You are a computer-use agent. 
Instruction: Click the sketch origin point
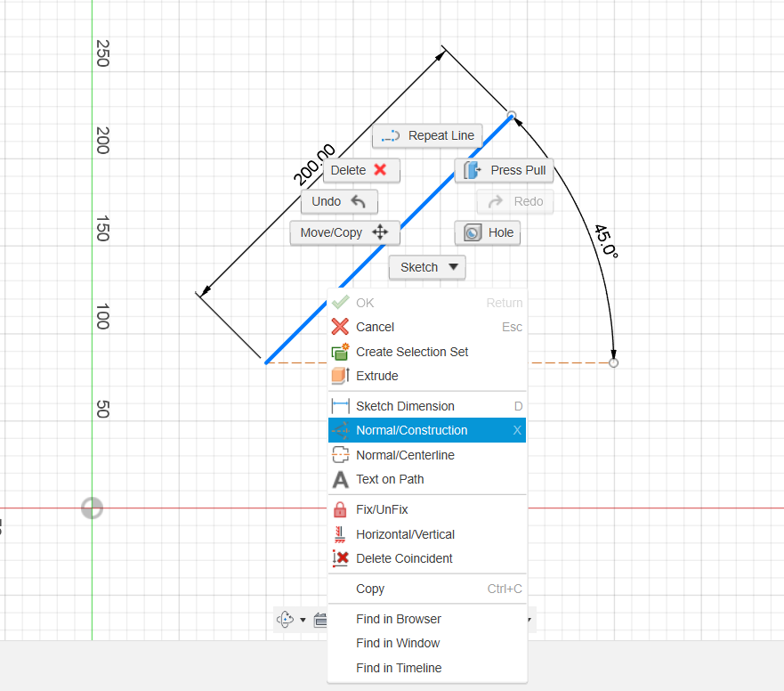click(x=92, y=508)
